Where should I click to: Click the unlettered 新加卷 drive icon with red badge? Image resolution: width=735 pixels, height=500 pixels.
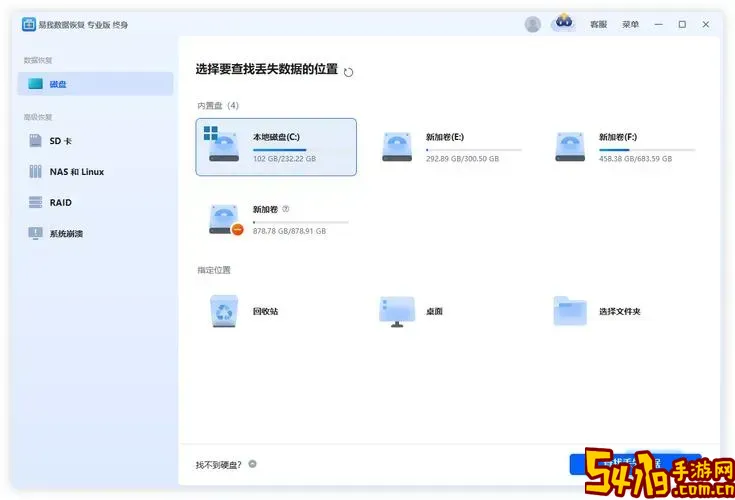(225, 219)
